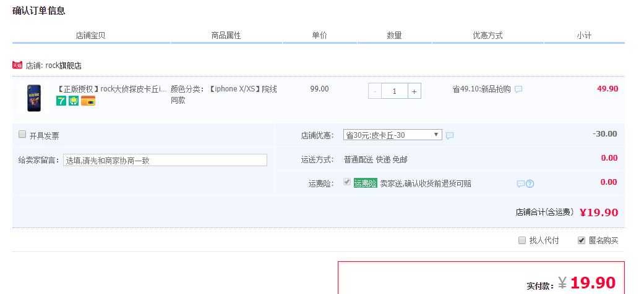Click the 优惠方式 column header
This screenshot has width=644, height=294.
(488, 36)
